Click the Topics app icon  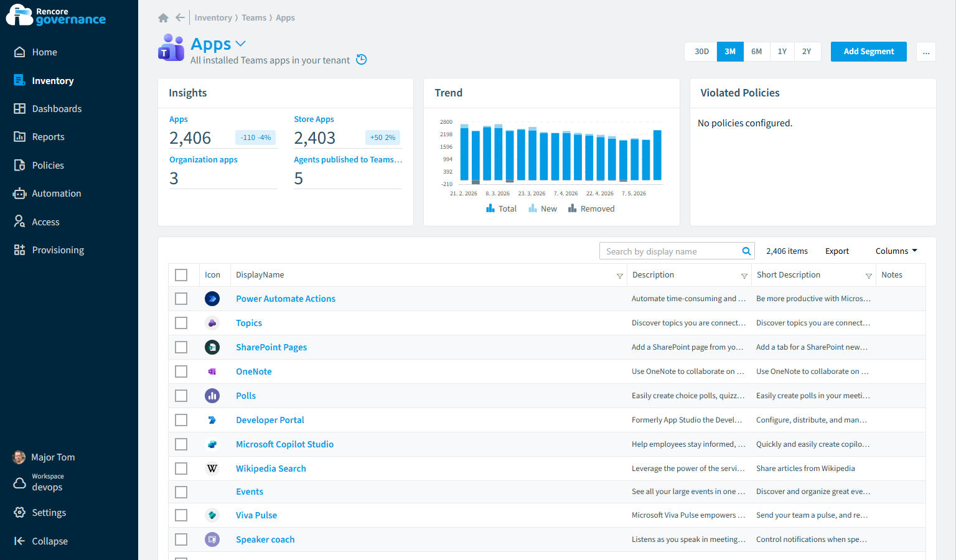tap(212, 323)
